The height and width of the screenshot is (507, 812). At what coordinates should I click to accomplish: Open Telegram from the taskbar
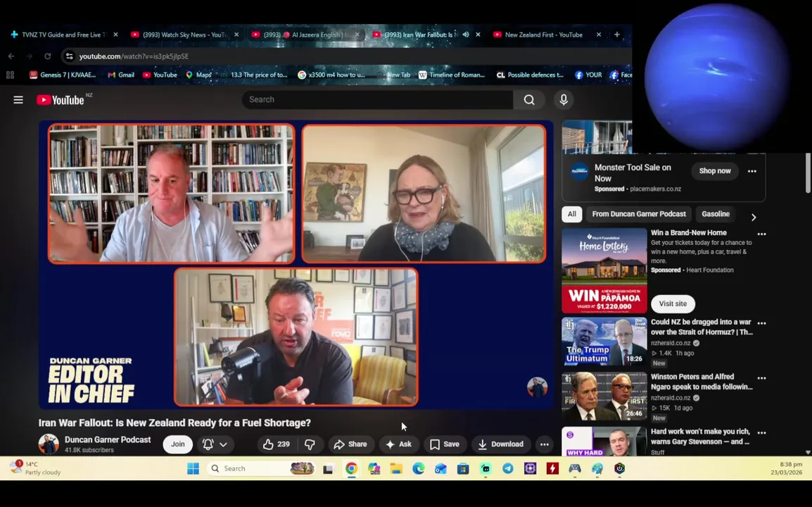[508, 469]
